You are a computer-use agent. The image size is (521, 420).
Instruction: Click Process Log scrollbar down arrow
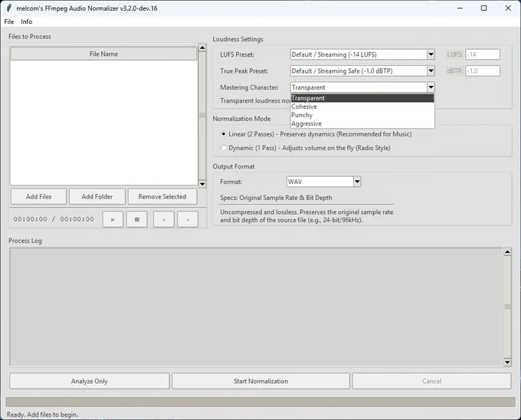pos(507,363)
